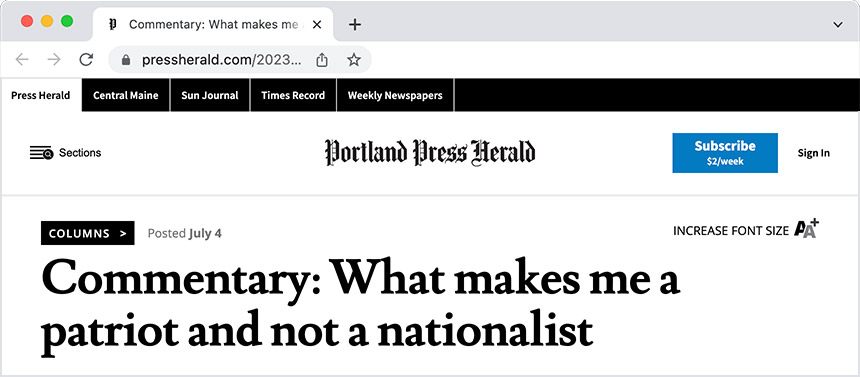Click the browser back arrow
This screenshot has height=377, width=860.
click(x=22, y=59)
